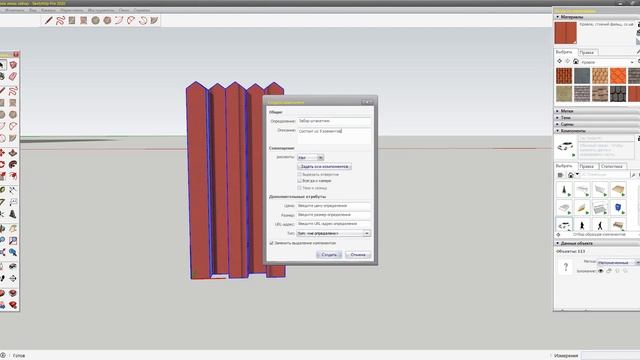Select the car component preview thumbnail

(x=565, y=147)
